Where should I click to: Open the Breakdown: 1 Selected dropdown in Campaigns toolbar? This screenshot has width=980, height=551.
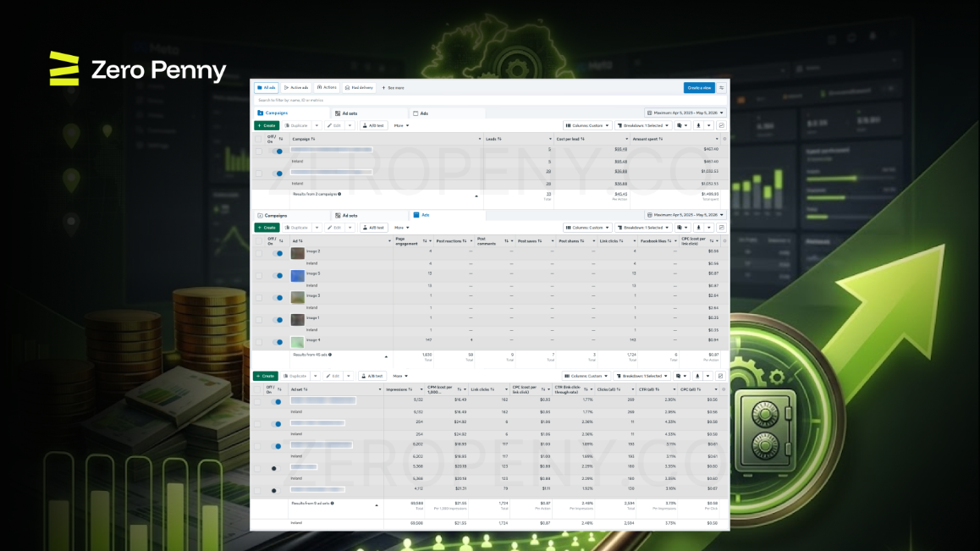pos(642,125)
